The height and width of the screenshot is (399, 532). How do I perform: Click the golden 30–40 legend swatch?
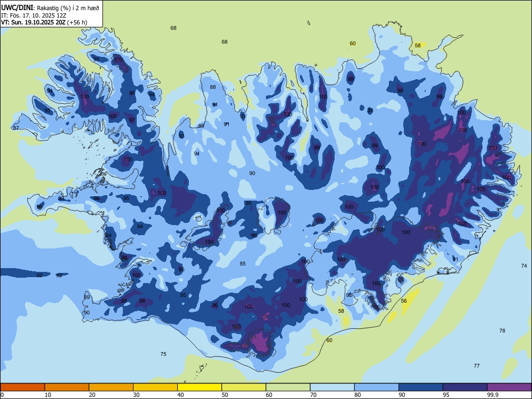[x=155, y=387]
